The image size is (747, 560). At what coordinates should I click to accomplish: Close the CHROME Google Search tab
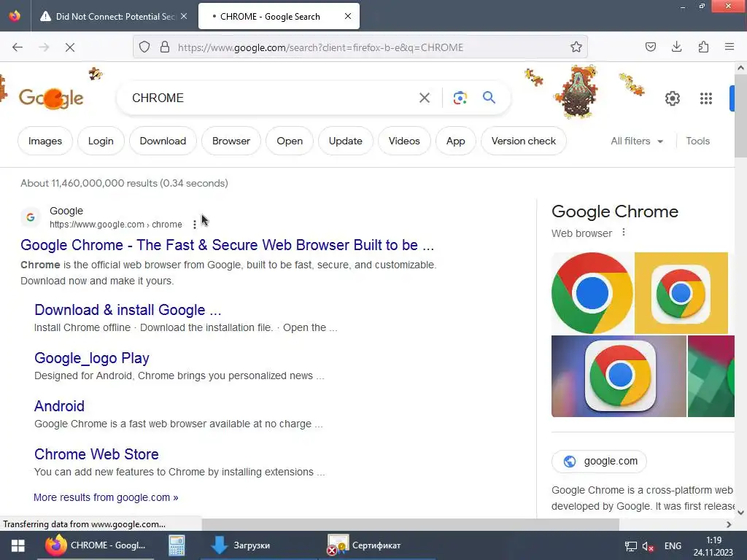[348, 16]
